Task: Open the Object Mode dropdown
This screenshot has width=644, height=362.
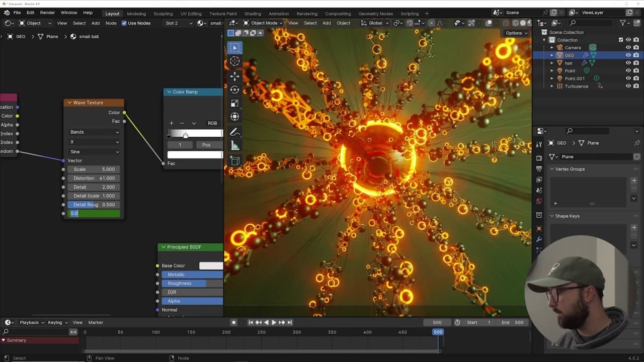Action: coord(264,23)
